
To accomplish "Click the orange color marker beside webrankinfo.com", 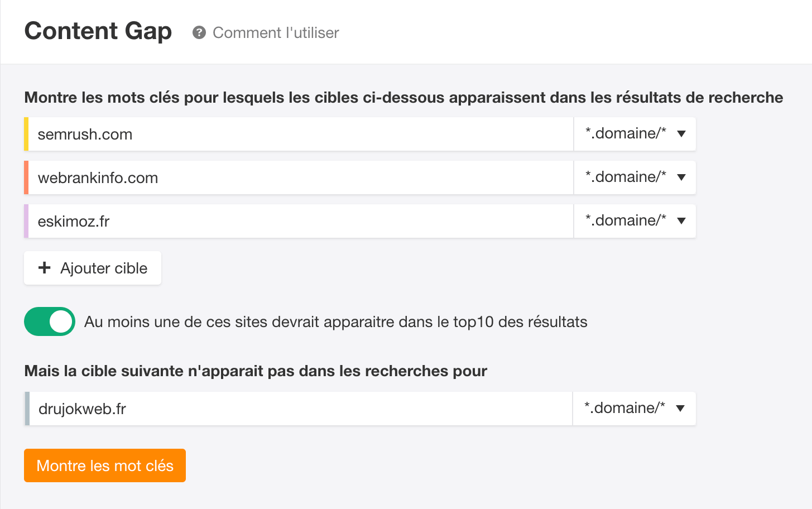I will [x=26, y=177].
